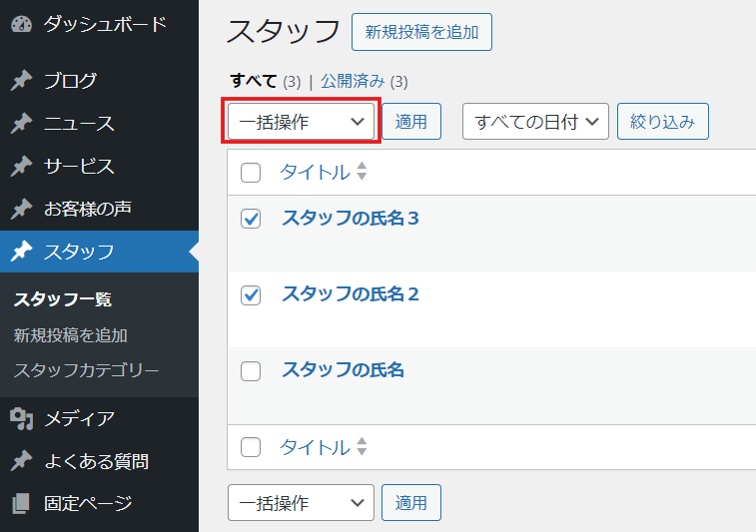Click the 絞り込み filter button
The image size is (756, 532).
(x=663, y=122)
